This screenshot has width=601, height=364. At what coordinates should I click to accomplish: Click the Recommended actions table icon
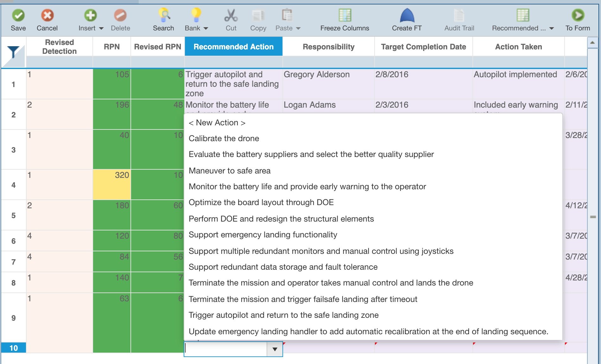[x=523, y=15]
